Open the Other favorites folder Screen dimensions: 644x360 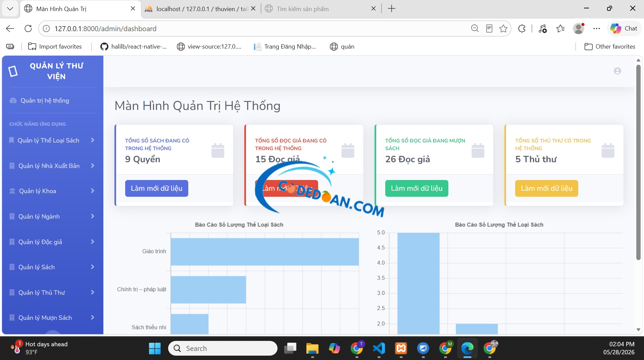point(610,47)
